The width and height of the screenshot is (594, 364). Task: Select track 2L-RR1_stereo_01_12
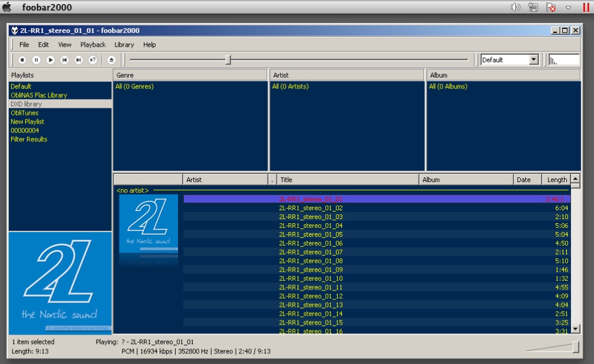(x=377, y=296)
